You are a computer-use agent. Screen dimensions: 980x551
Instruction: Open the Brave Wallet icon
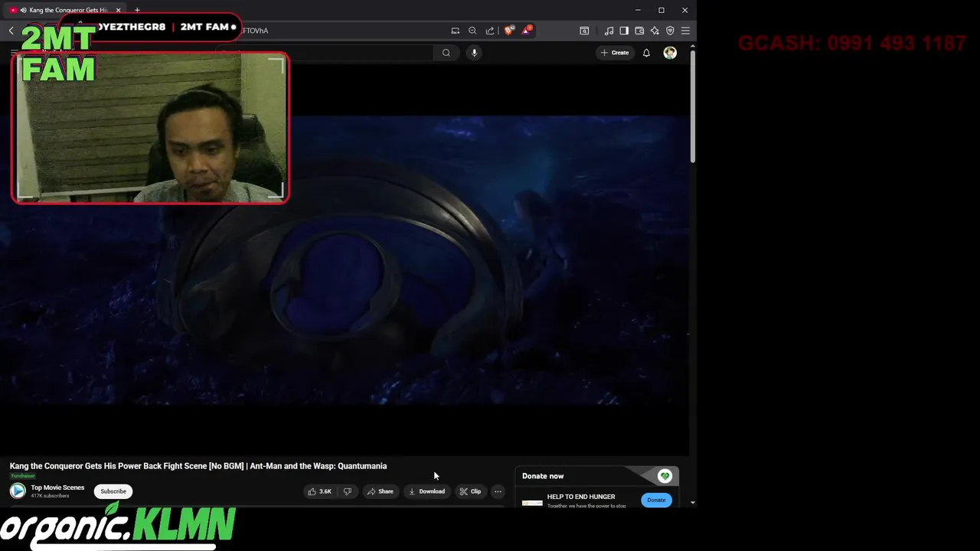click(x=639, y=31)
